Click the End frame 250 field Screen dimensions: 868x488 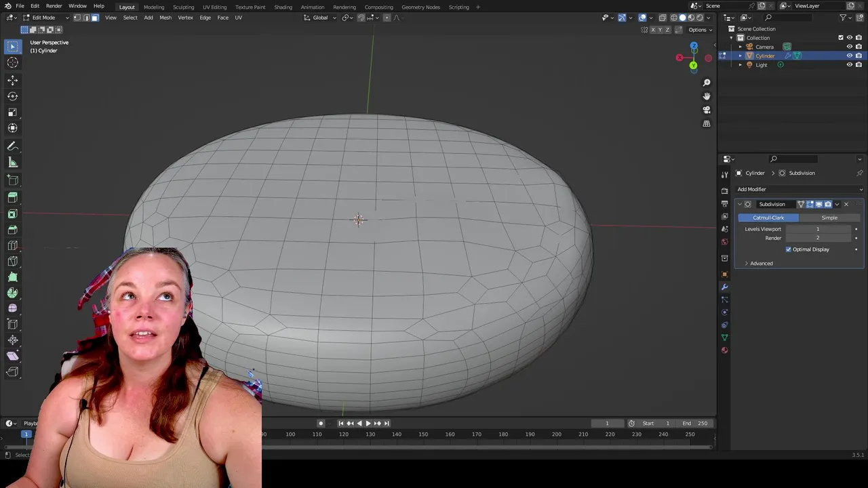(696, 423)
